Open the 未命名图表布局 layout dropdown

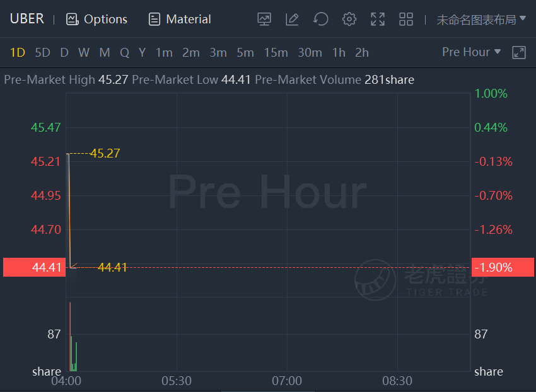pos(481,20)
